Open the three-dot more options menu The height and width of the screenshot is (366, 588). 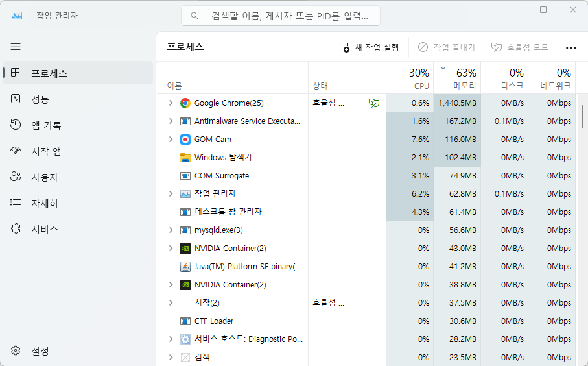[570, 47]
